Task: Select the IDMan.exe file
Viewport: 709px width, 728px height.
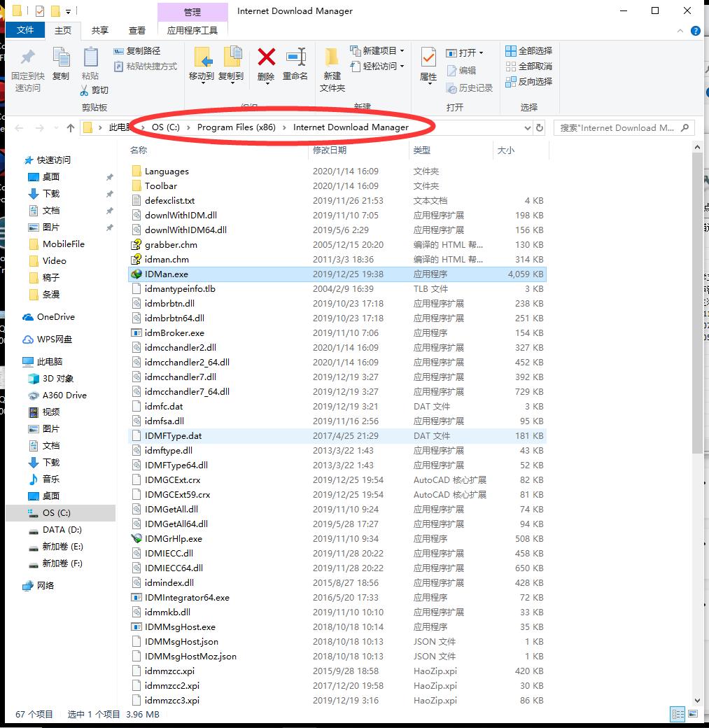Action: (337, 274)
